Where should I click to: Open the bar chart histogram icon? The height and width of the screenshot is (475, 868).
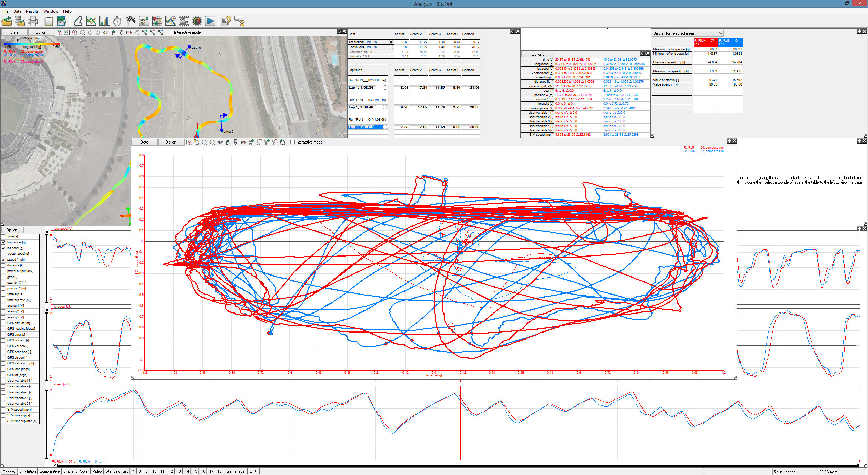tap(104, 21)
